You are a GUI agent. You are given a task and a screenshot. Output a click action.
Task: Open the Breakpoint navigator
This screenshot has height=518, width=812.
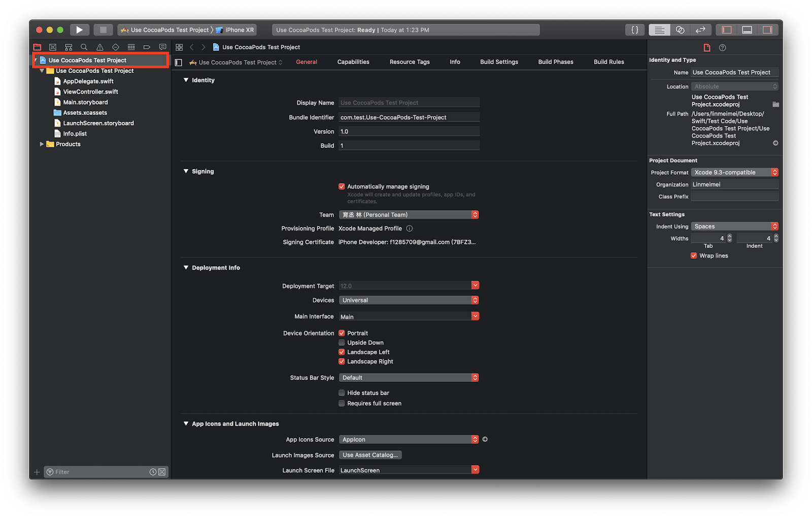click(x=147, y=47)
